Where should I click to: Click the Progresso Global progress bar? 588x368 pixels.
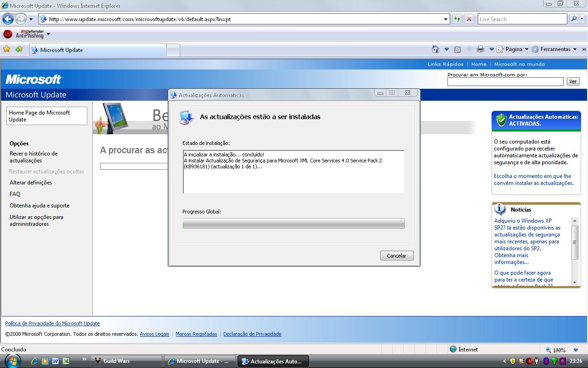[x=294, y=224]
